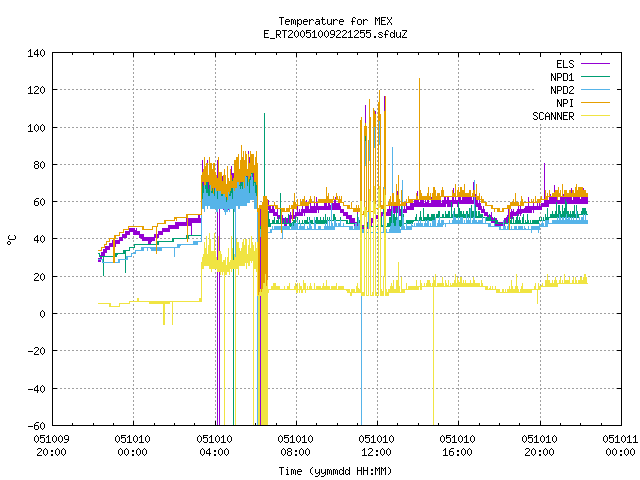This screenshot has width=640, height=480.
Task: Click the 051010 00:00 x-axis label
Action: click(x=133, y=446)
